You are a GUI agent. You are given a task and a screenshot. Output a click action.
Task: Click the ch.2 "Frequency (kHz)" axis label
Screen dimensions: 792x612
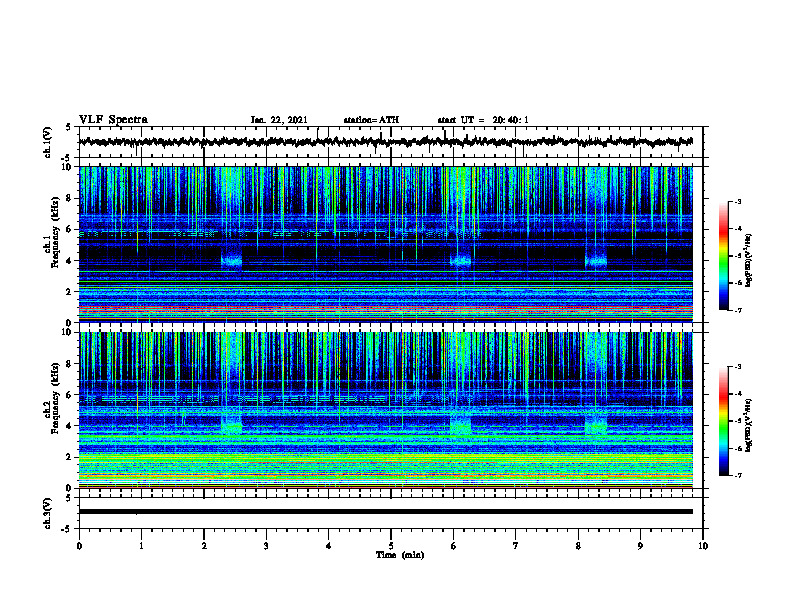(56, 398)
